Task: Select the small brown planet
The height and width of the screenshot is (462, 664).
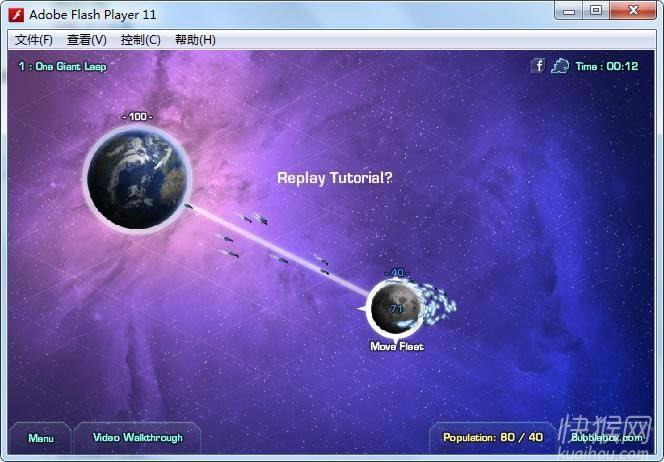Action: (393, 307)
